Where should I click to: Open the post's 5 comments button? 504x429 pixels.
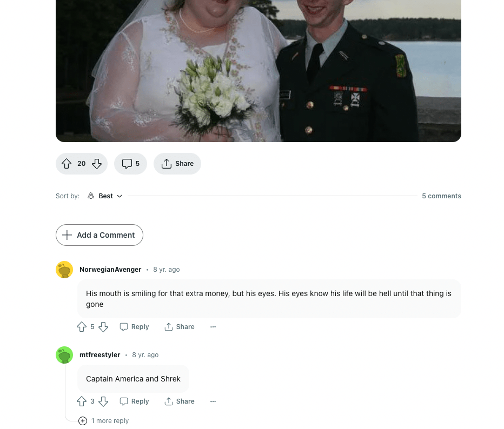(130, 164)
